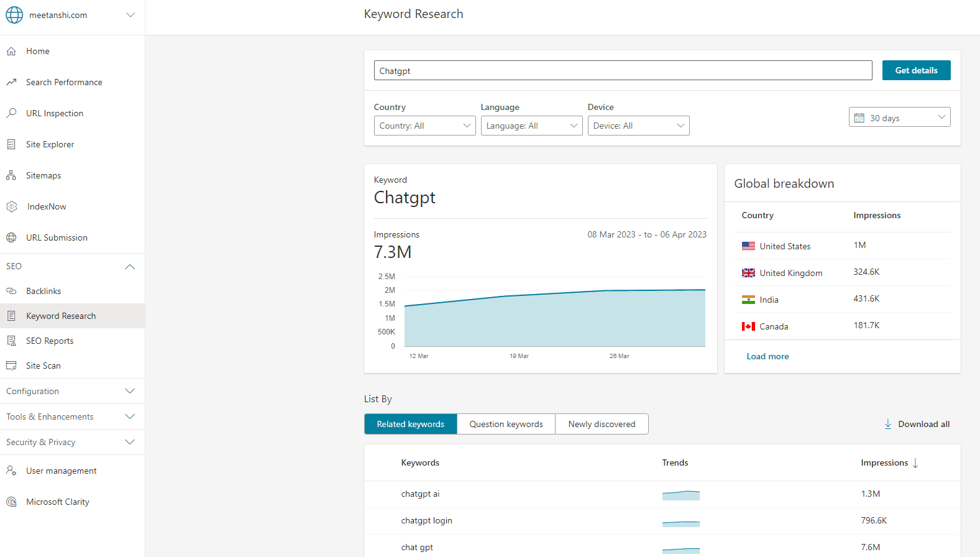This screenshot has height=557, width=980.
Task: Open the 30 days date range dropdown
Action: click(x=899, y=117)
